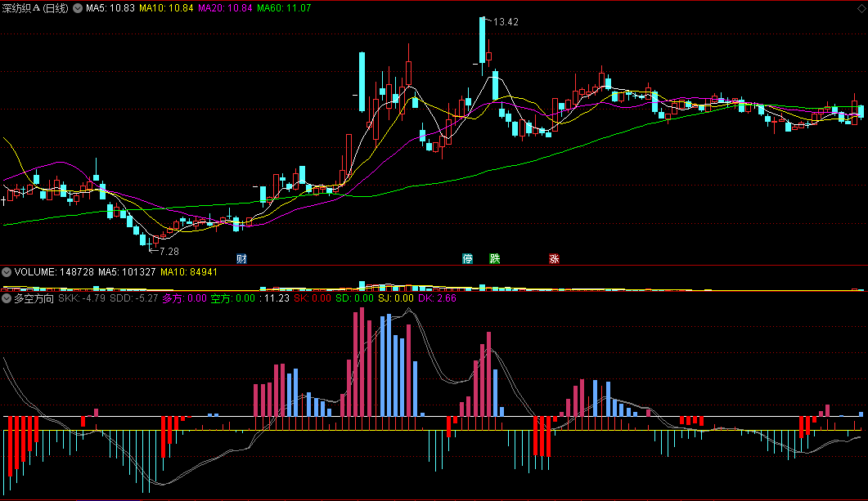
Task: Click the SDD: -5.27 value
Action: click(x=134, y=298)
